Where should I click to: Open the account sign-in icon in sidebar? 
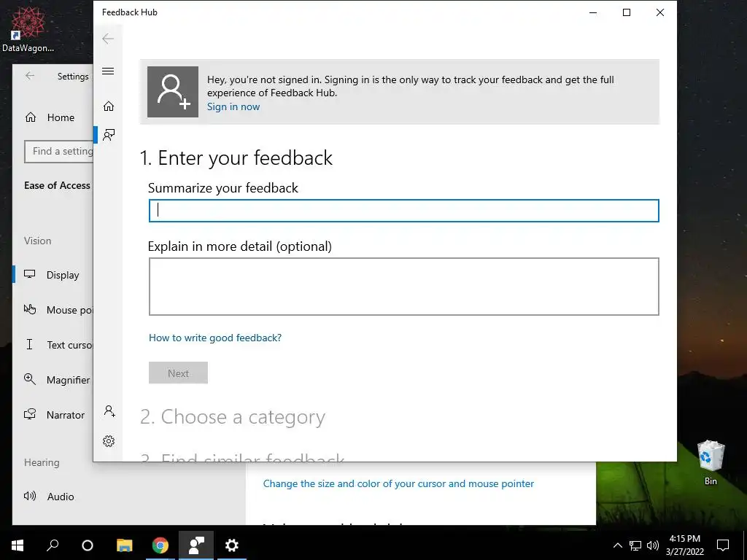point(109,411)
